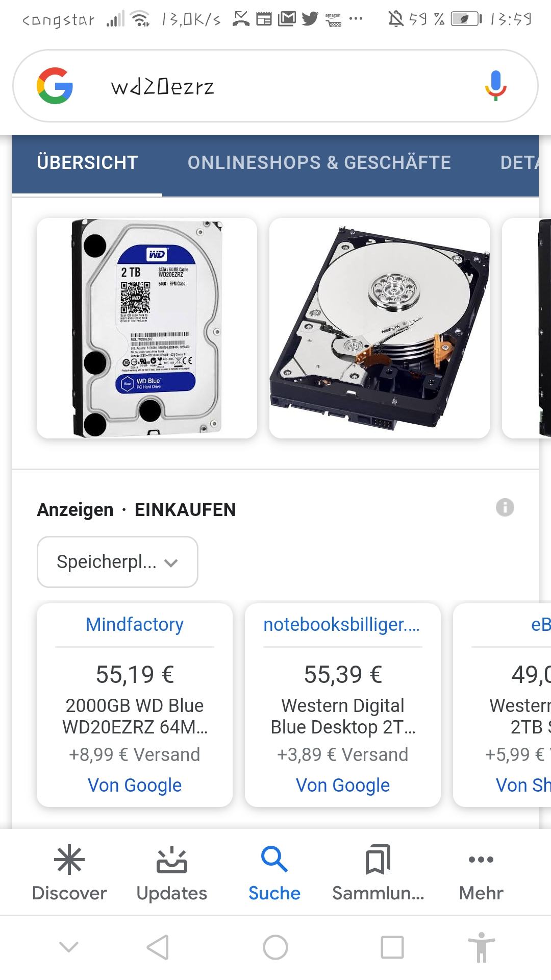Screen dimensions: 551x980
Task: Open the Discover tab icon
Action: (x=69, y=860)
